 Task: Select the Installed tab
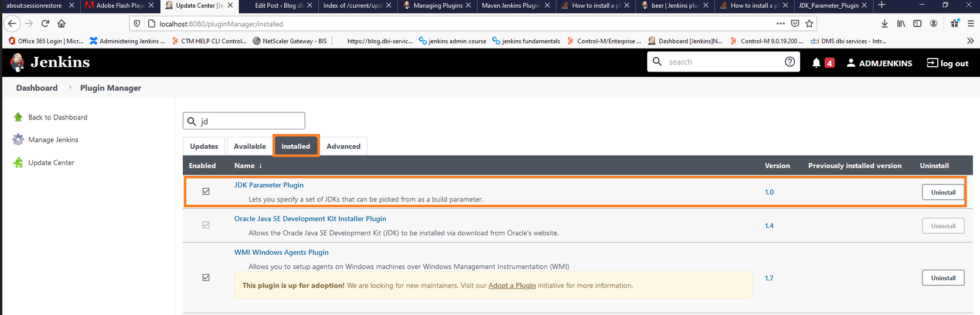(296, 146)
